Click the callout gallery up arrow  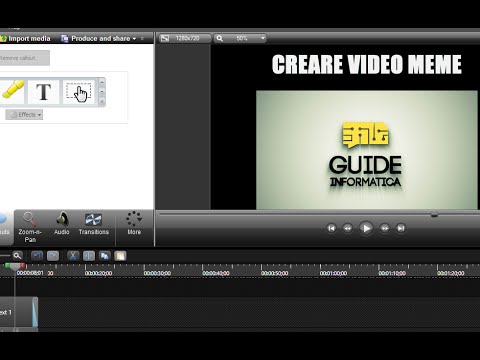tap(102, 82)
